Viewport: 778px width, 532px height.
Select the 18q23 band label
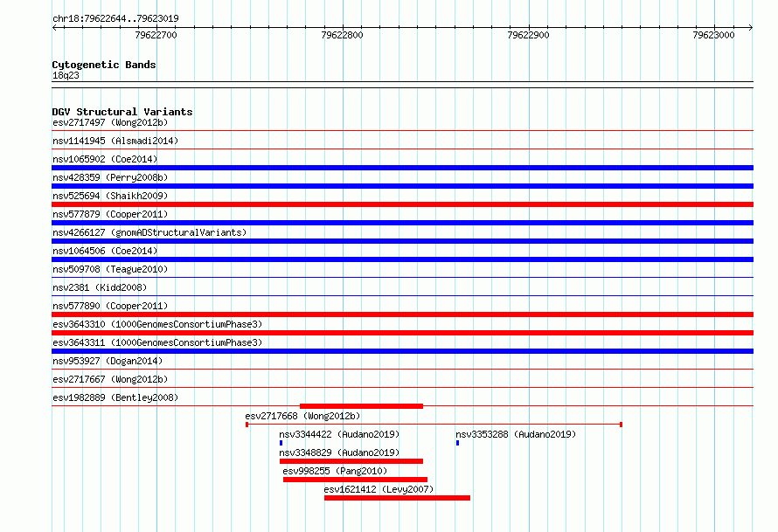(66, 75)
